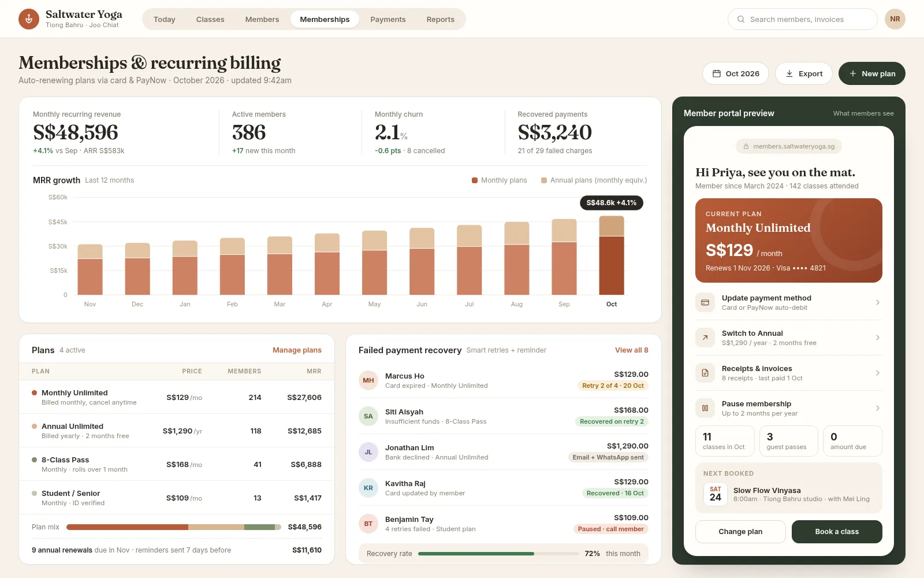This screenshot has height=578, width=924.
Task: Click the lock icon in members portal URL
Action: pyautogui.click(x=746, y=147)
